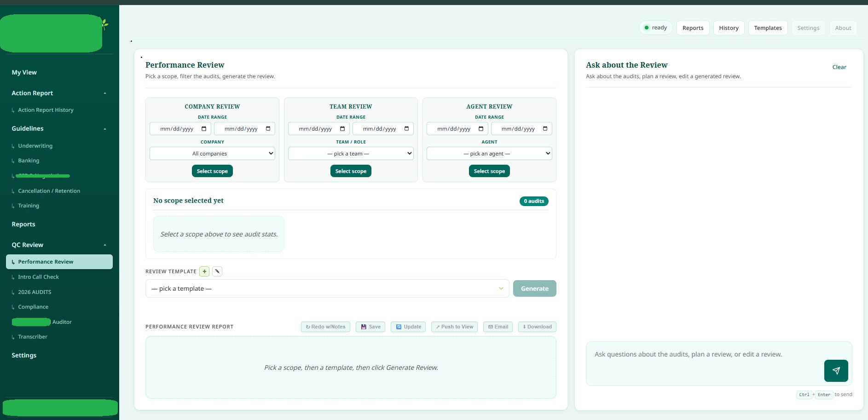Click the Company Review start date field

click(x=180, y=129)
